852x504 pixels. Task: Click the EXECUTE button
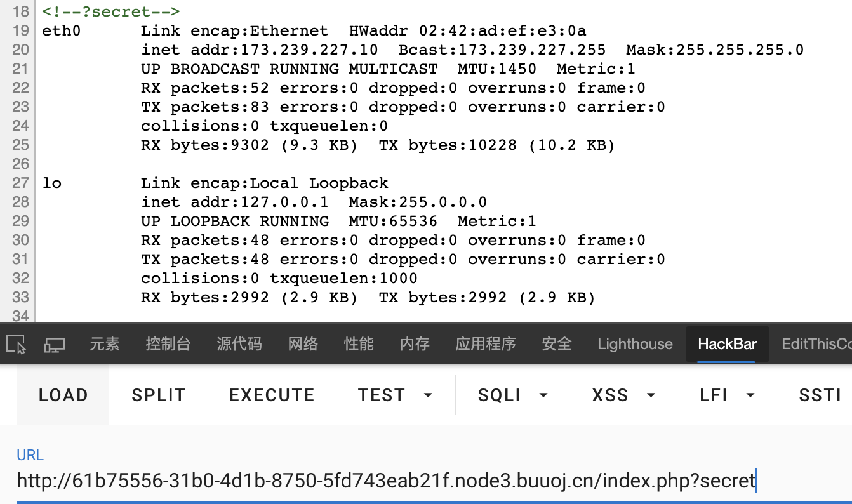coord(272,395)
